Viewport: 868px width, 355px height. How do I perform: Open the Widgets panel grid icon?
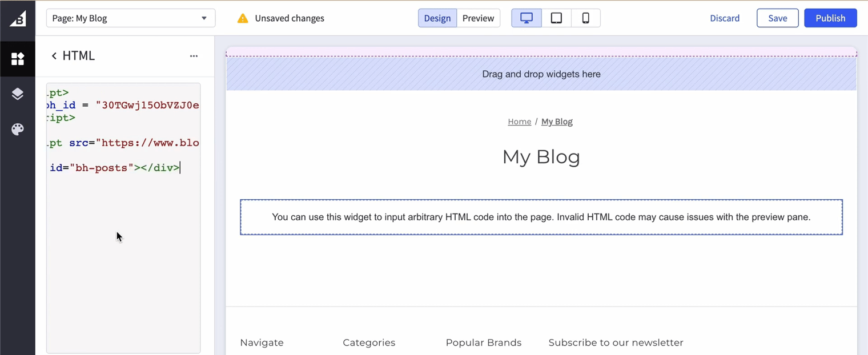tap(18, 59)
